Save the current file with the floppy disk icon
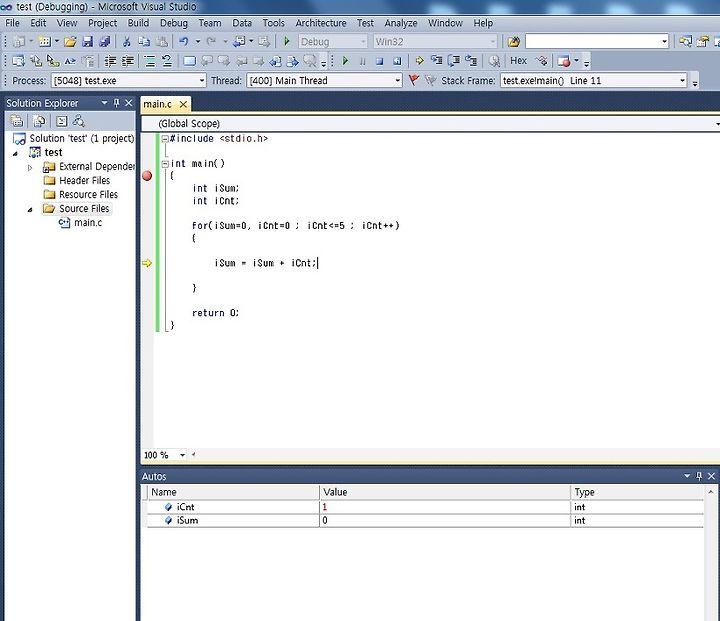The width and height of the screenshot is (720, 621). click(x=88, y=42)
